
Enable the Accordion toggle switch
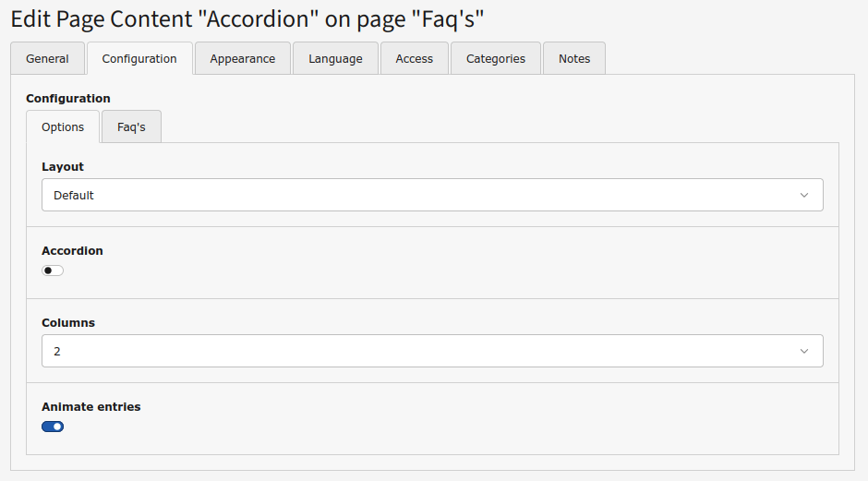(53, 271)
